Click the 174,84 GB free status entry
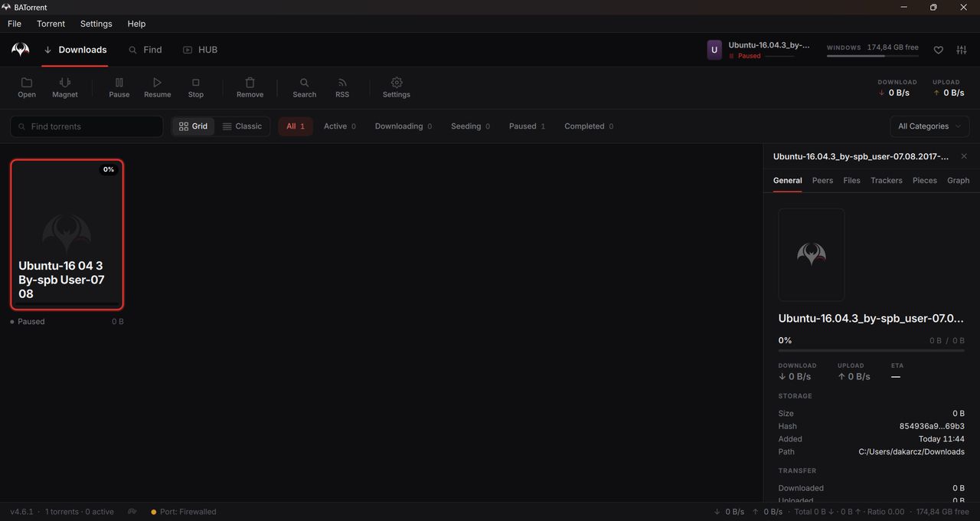 click(x=942, y=512)
